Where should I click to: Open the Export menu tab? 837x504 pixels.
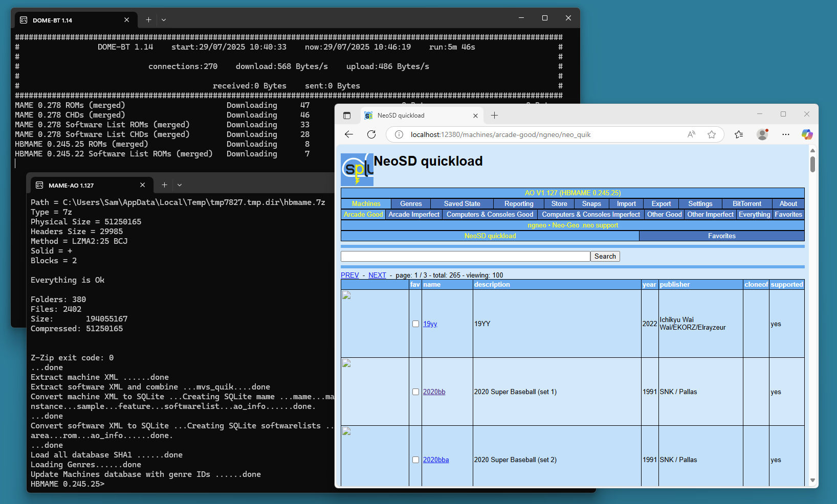click(661, 203)
